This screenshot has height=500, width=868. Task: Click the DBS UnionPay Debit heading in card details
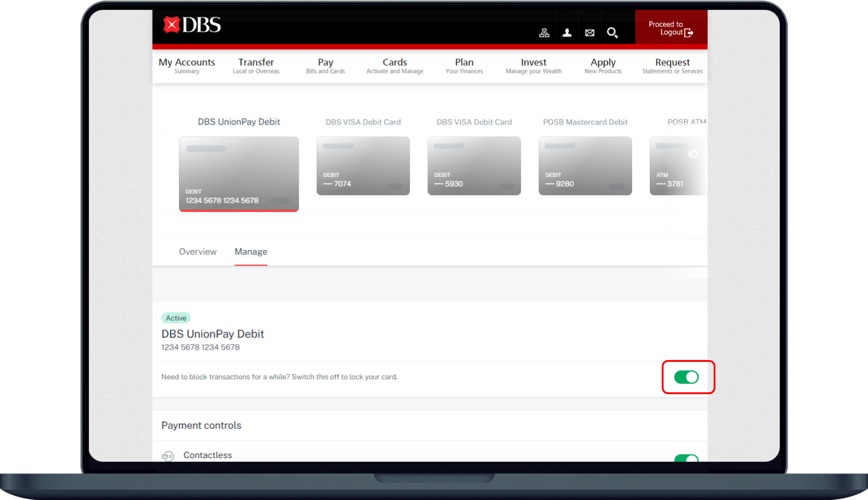(213, 334)
